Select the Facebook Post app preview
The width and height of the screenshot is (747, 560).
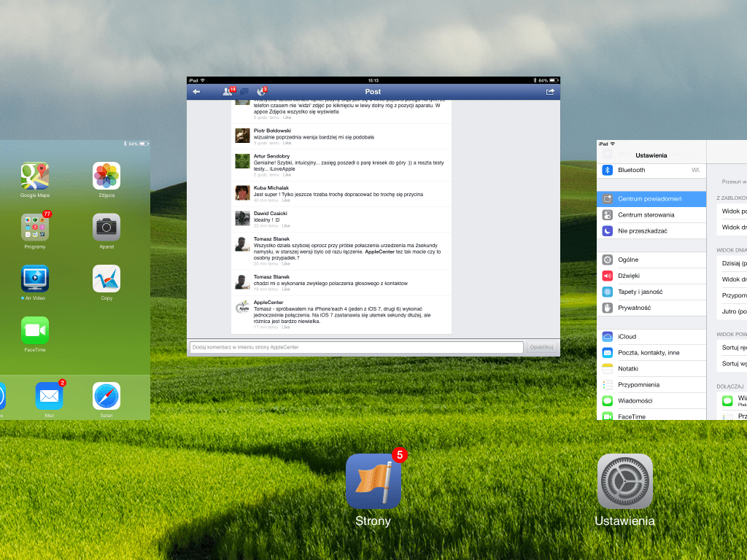373,219
